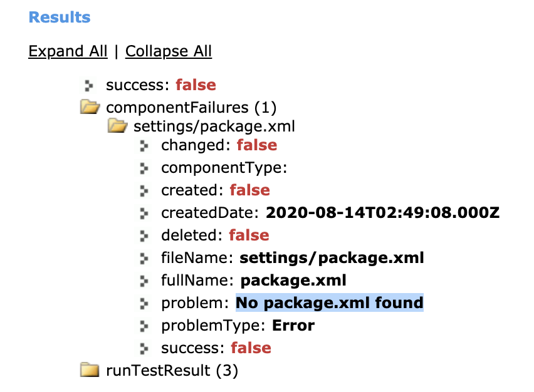The height and width of the screenshot is (392, 534).
Task: Click the bullet icon beside top-level success
Action: (x=90, y=85)
